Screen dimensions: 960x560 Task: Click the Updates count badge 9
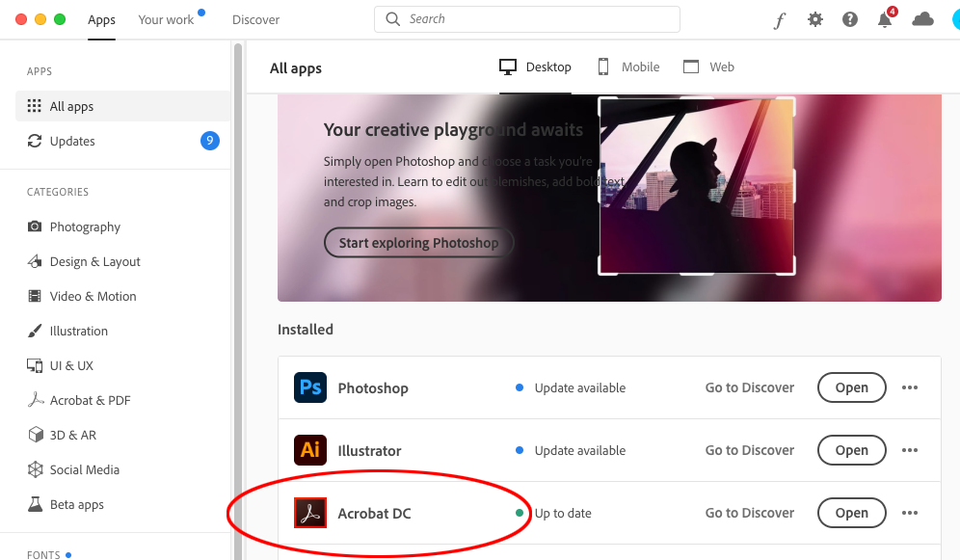click(210, 141)
